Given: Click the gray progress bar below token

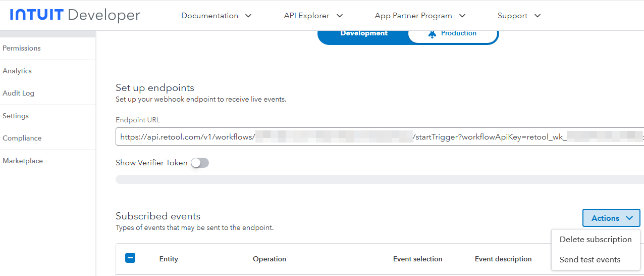Looking at the screenshot, I should coord(380,179).
